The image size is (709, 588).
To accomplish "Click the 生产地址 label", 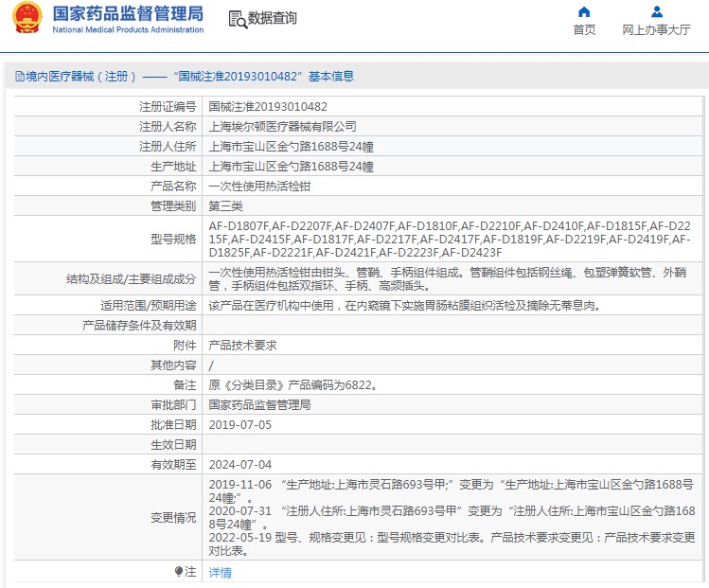I will point(173,167).
